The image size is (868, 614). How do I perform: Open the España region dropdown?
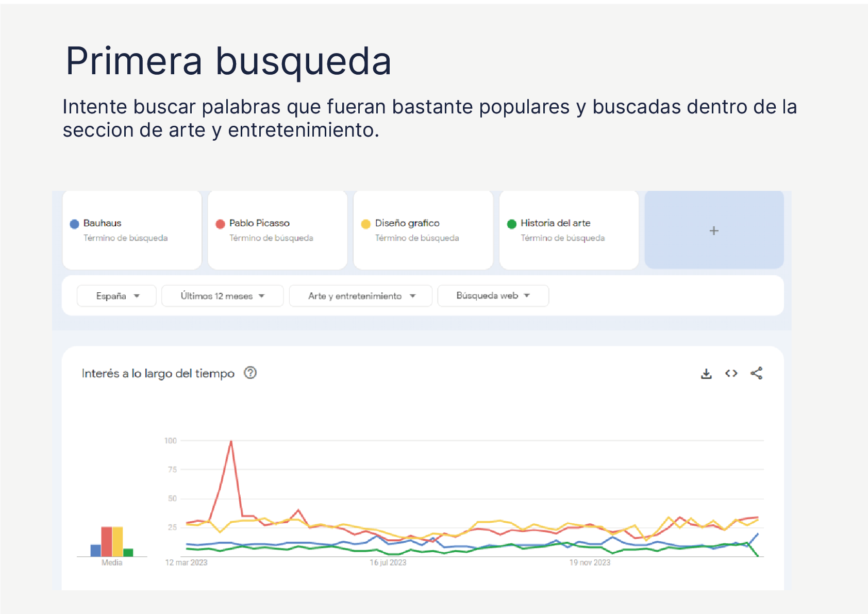[116, 296]
